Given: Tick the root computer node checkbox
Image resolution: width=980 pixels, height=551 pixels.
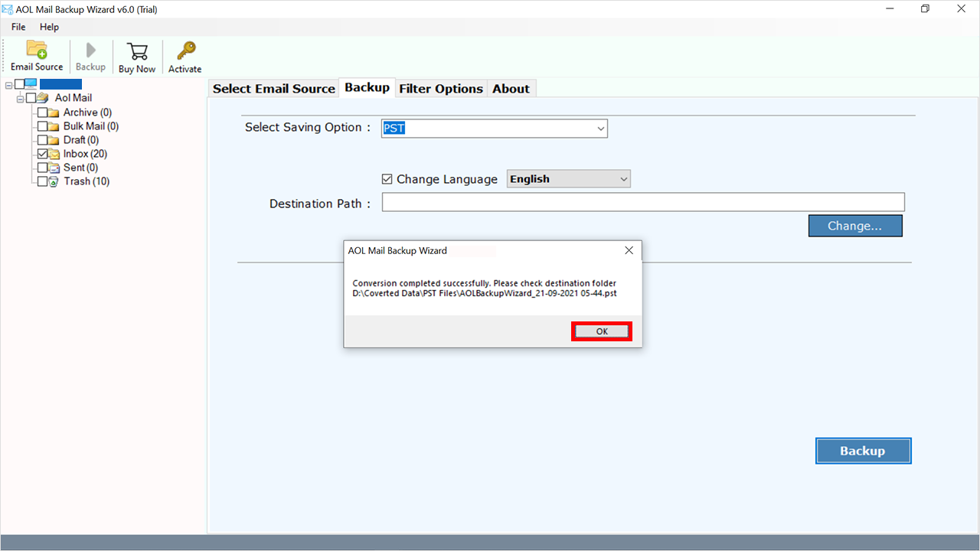Looking at the screenshot, I should pyautogui.click(x=19, y=84).
